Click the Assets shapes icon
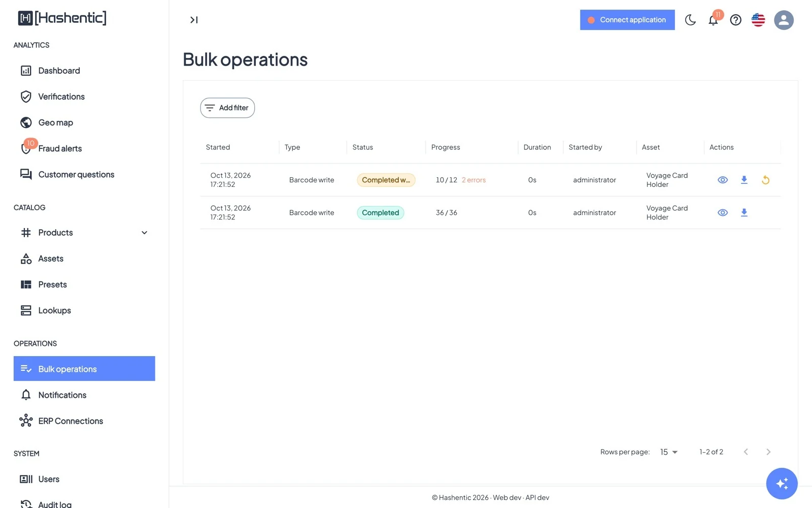812x508 pixels. click(26, 259)
